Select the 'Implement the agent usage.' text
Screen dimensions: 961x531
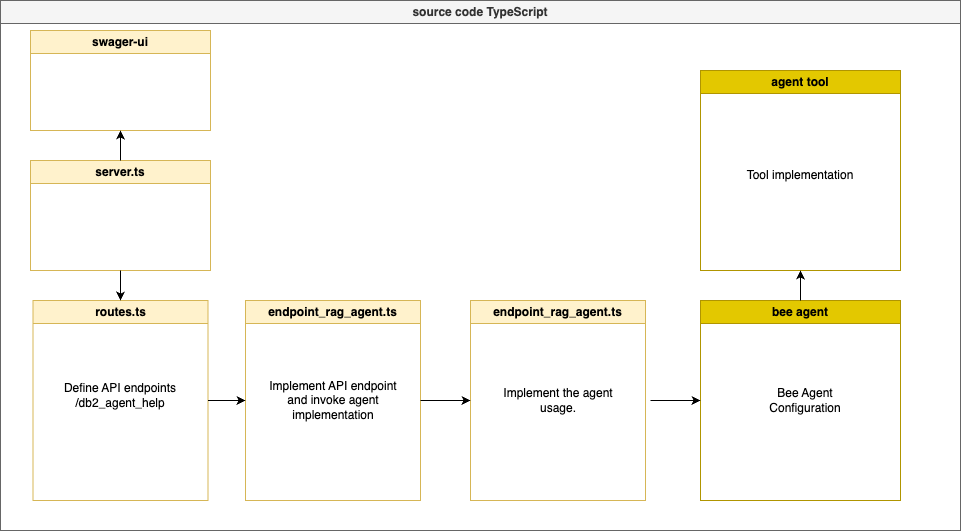(558, 400)
